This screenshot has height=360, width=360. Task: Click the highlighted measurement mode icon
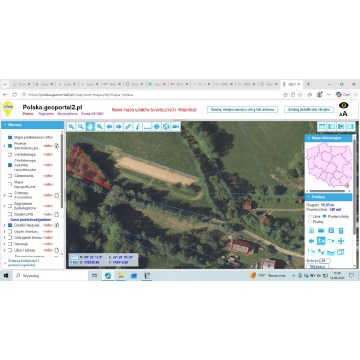[x=321, y=241]
